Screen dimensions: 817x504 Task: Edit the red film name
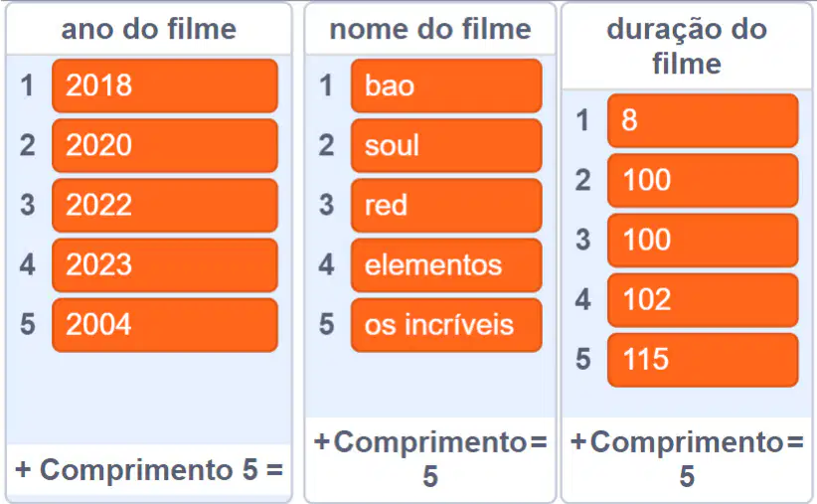point(446,206)
